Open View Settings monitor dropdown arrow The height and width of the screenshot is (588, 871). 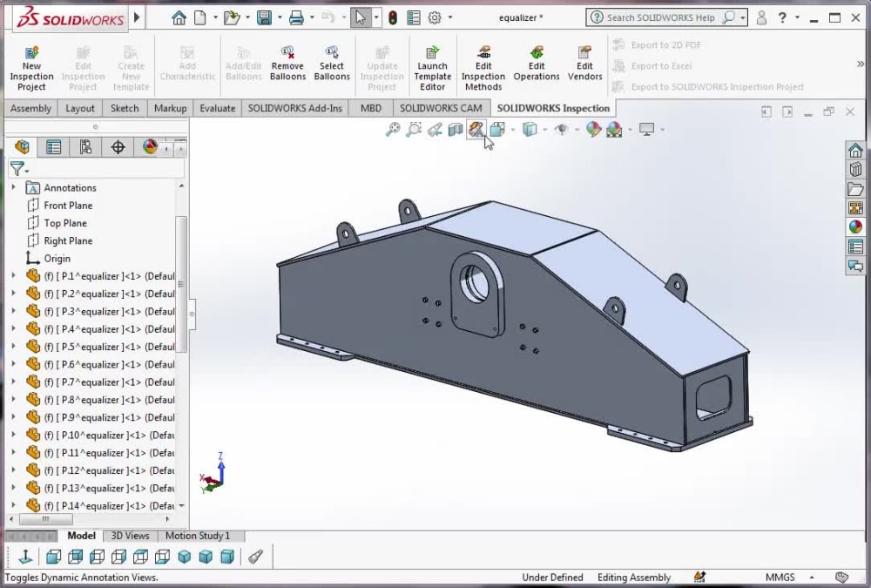662,130
